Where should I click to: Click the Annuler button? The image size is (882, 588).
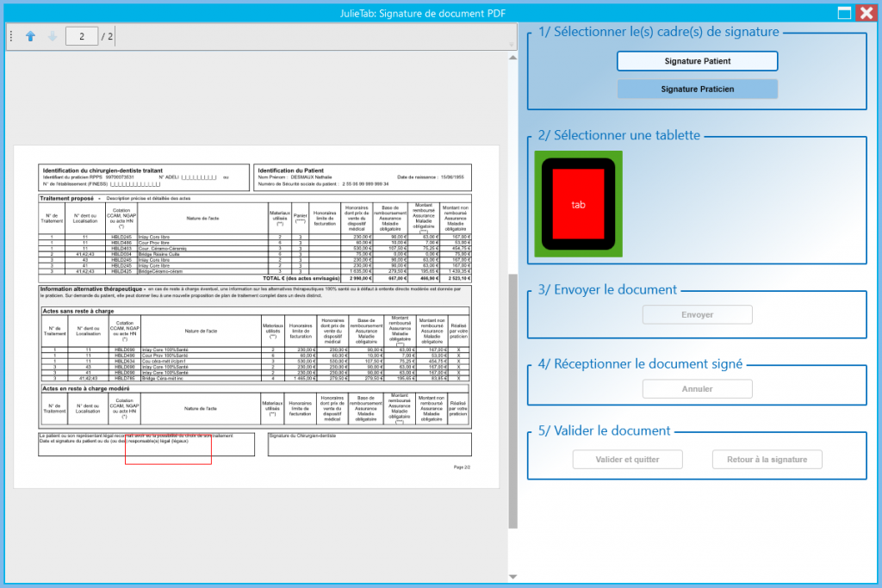[x=697, y=389]
